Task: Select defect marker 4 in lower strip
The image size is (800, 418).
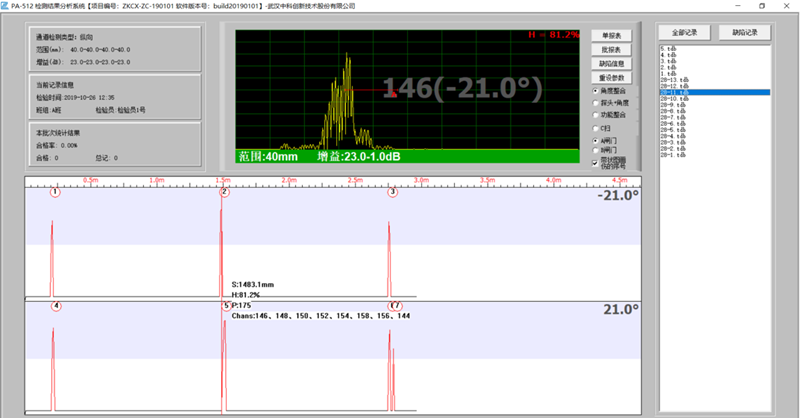Action: 55,306
